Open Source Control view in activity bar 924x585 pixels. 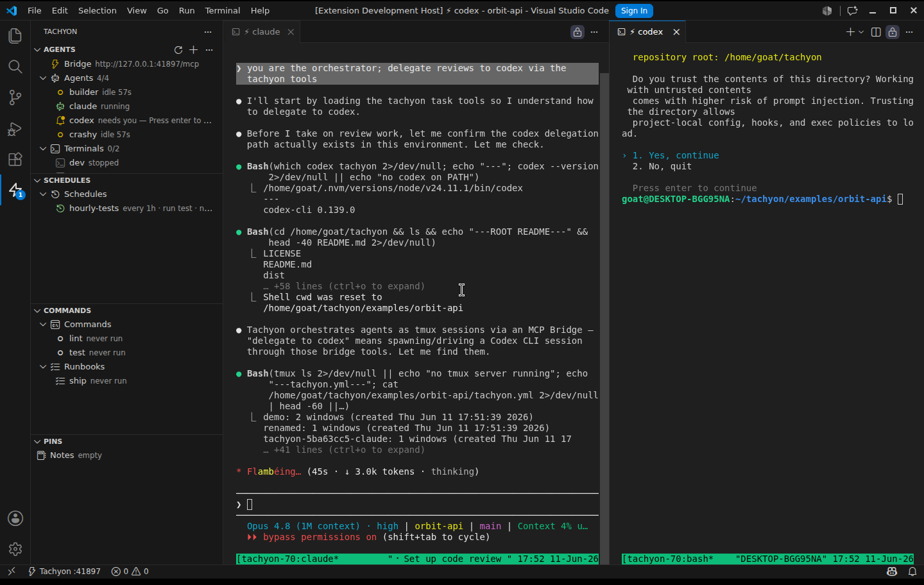(15, 97)
